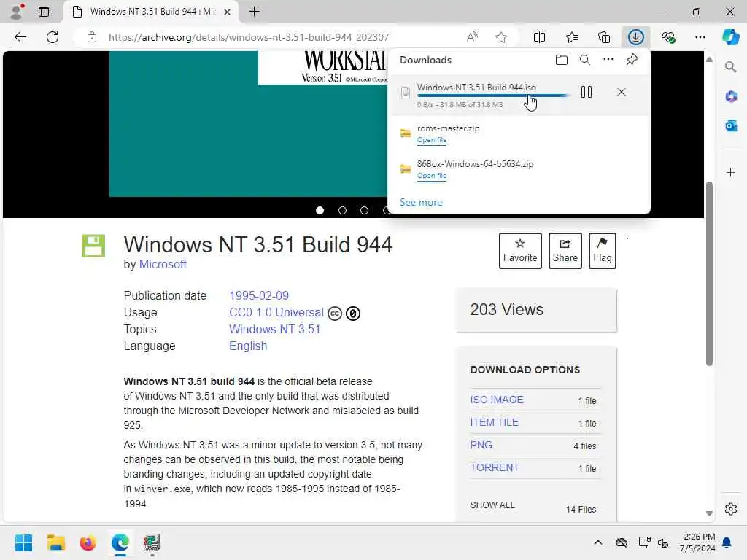Show hidden system tray icons

(598, 542)
